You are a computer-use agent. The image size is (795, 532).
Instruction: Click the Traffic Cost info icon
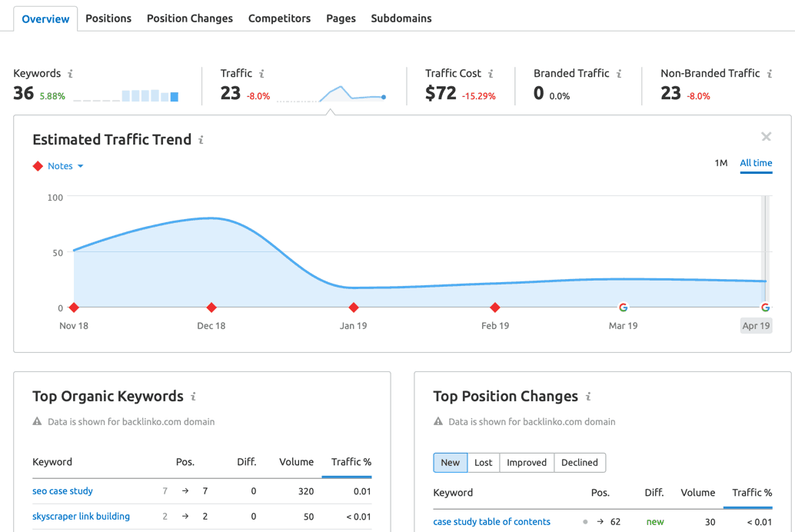click(x=491, y=73)
